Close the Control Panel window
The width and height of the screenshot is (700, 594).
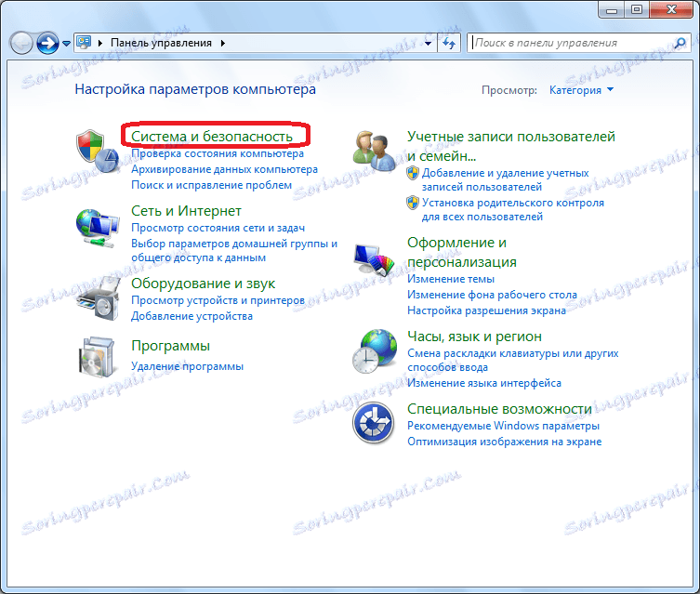coord(671,9)
